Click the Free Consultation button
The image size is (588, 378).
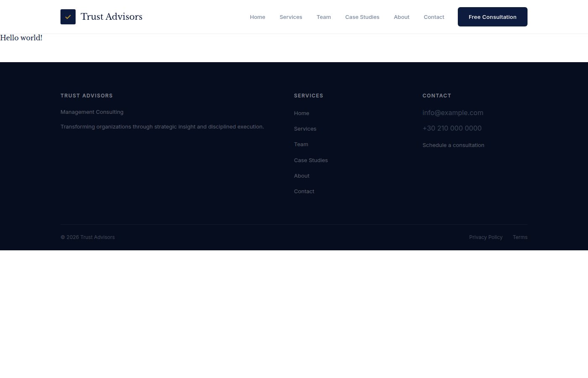(x=493, y=17)
